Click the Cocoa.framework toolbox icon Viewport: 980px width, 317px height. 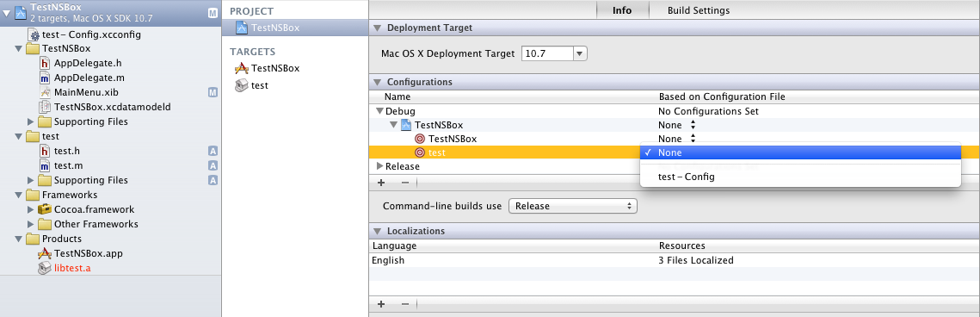point(45,208)
